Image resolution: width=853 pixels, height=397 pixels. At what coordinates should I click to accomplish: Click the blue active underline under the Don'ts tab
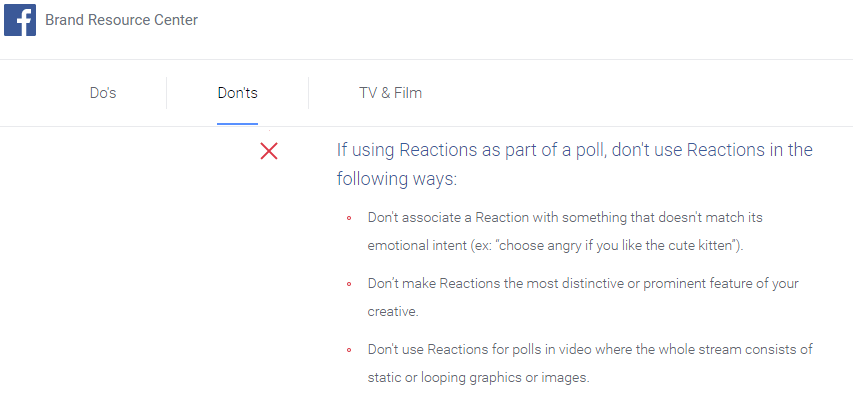(x=237, y=124)
